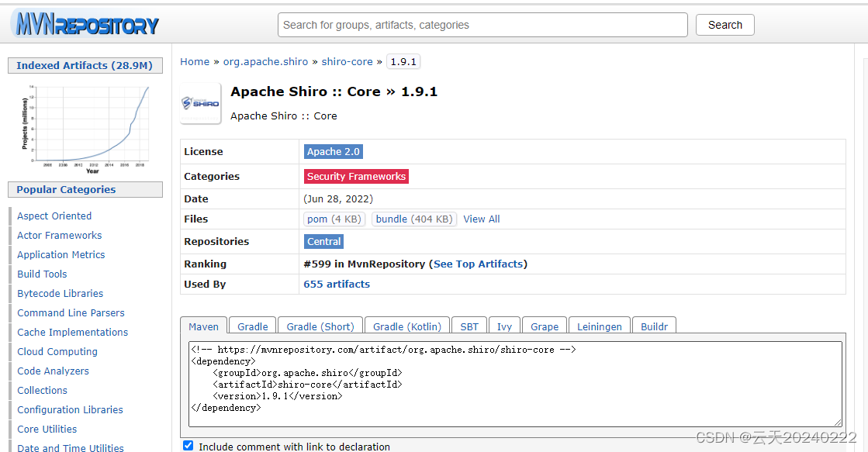Click the Search button
This screenshot has width=868, height=452.
coord(724,25)
